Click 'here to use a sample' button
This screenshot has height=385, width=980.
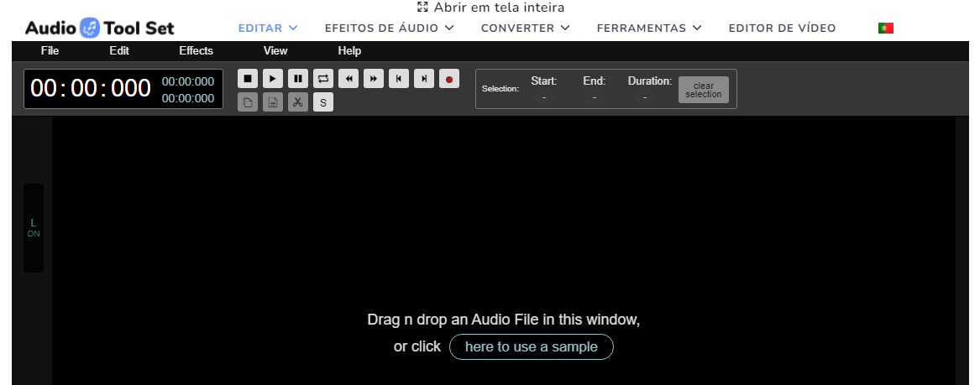pyautogui.click(x=532, y=347)
